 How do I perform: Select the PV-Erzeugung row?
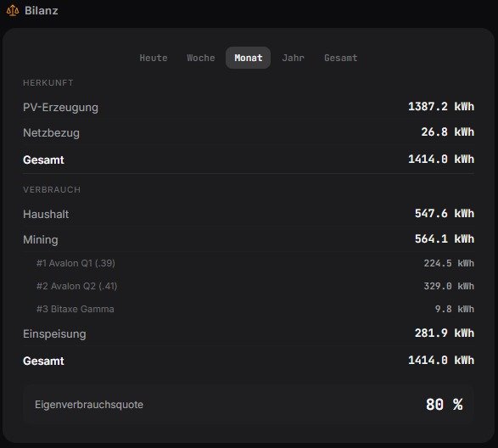(x=249, y=107)
